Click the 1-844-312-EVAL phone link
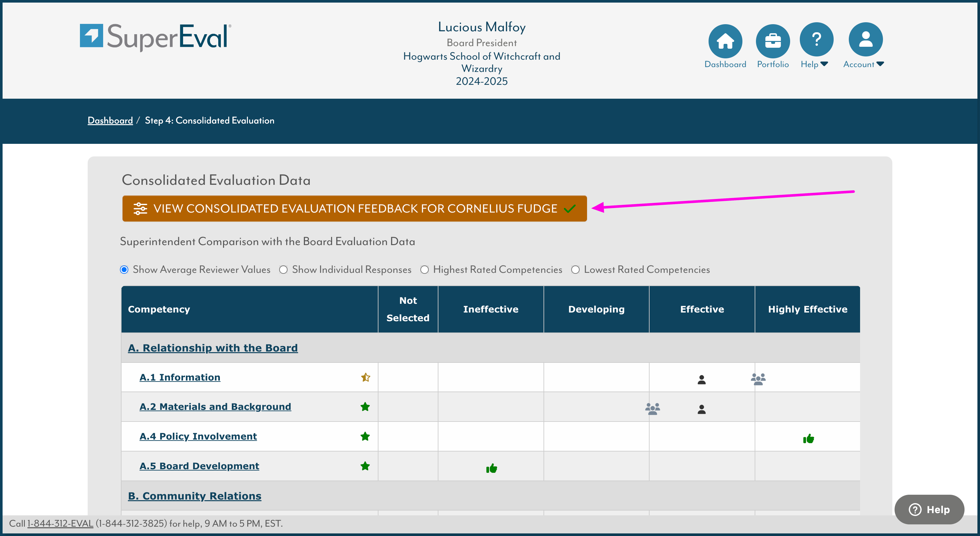 click(x=60, y=523)
